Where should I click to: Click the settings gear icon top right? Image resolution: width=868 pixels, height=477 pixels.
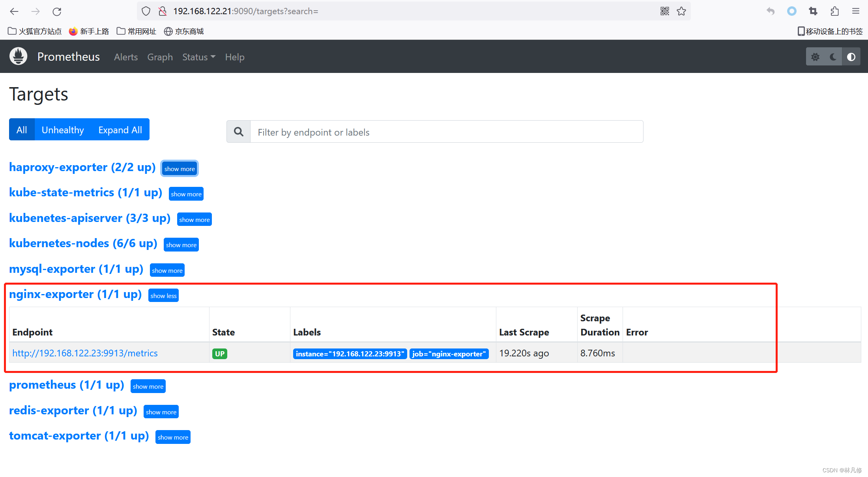(815, 57)
